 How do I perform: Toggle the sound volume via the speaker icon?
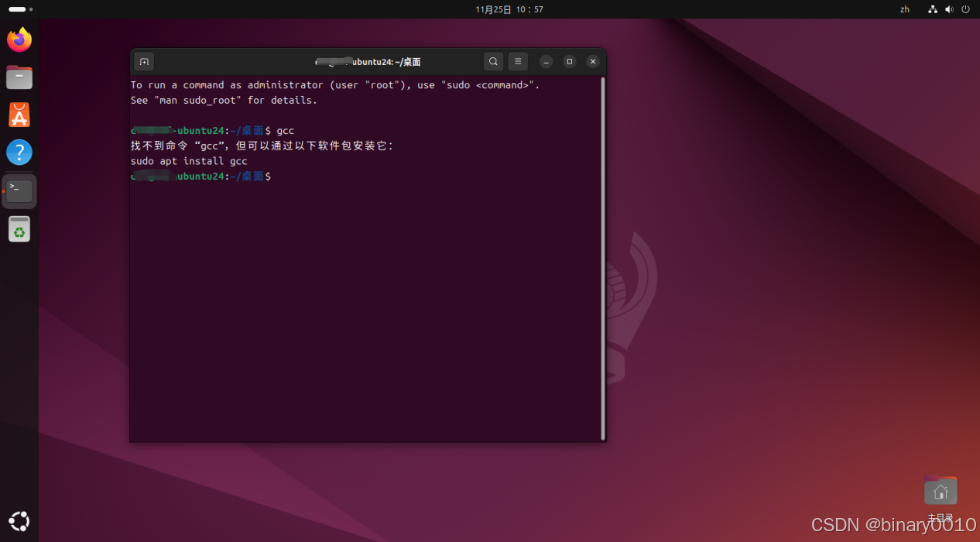948,9
